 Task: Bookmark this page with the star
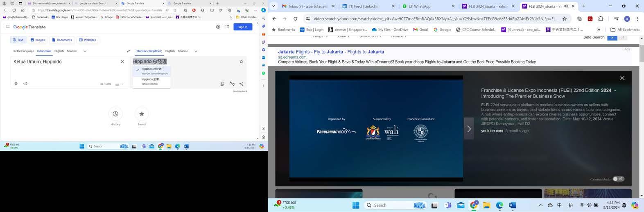point(565,18)
